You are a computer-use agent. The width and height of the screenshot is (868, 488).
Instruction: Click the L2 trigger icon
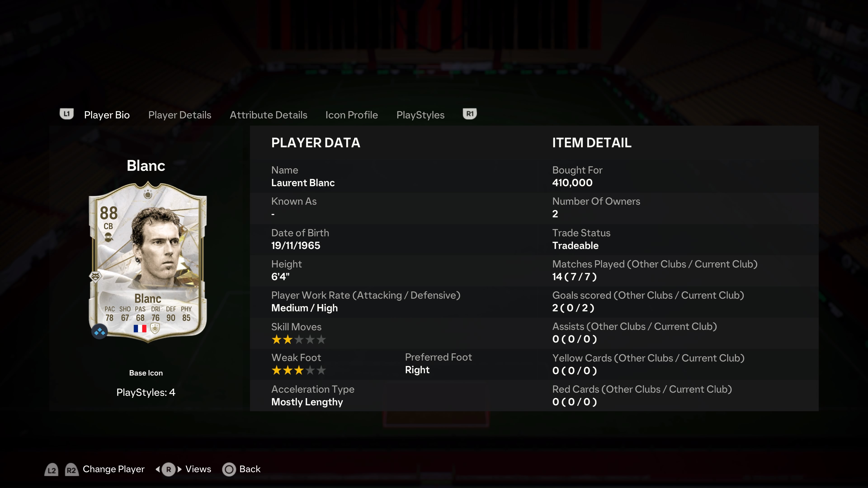[52, 470]
